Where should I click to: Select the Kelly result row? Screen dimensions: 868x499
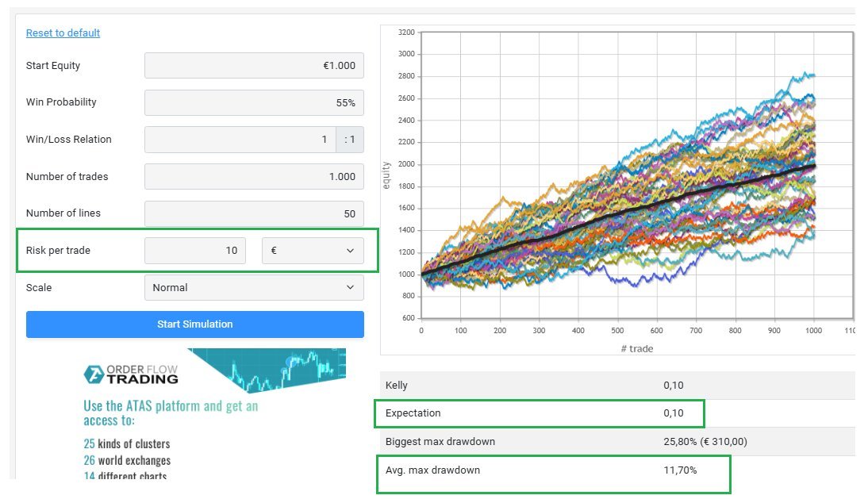coord(617,385)
